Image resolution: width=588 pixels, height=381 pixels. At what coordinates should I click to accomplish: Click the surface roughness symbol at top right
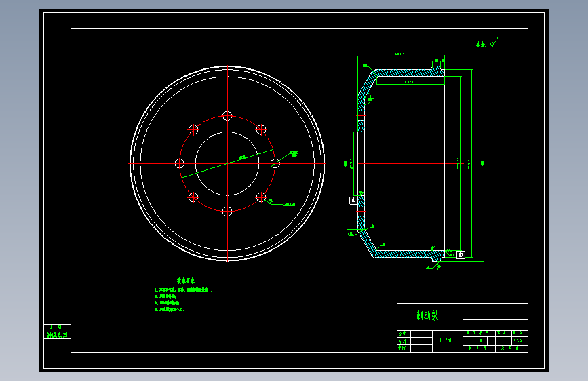pyautogui.click(x=494, y=43)
